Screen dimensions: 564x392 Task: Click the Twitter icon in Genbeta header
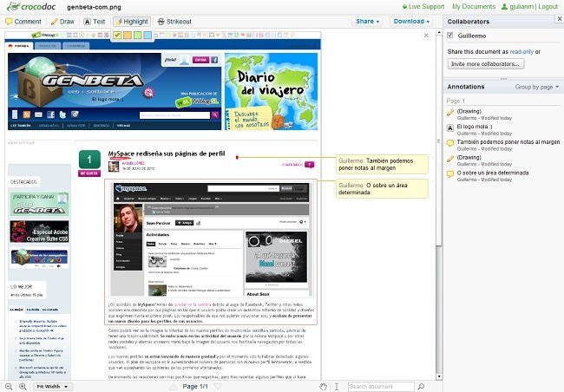click(x=62, y=114)
